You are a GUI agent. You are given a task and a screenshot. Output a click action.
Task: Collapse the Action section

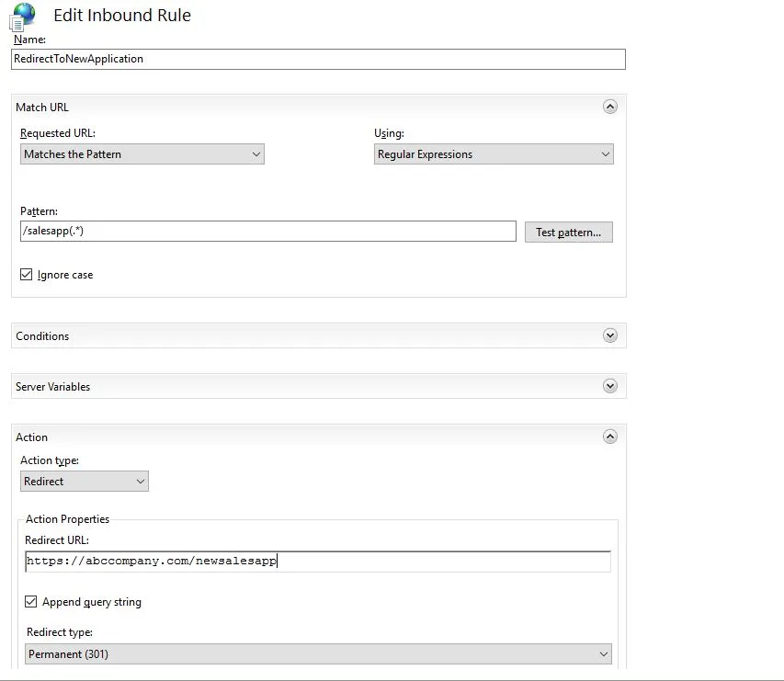click(x=609, y=437)
